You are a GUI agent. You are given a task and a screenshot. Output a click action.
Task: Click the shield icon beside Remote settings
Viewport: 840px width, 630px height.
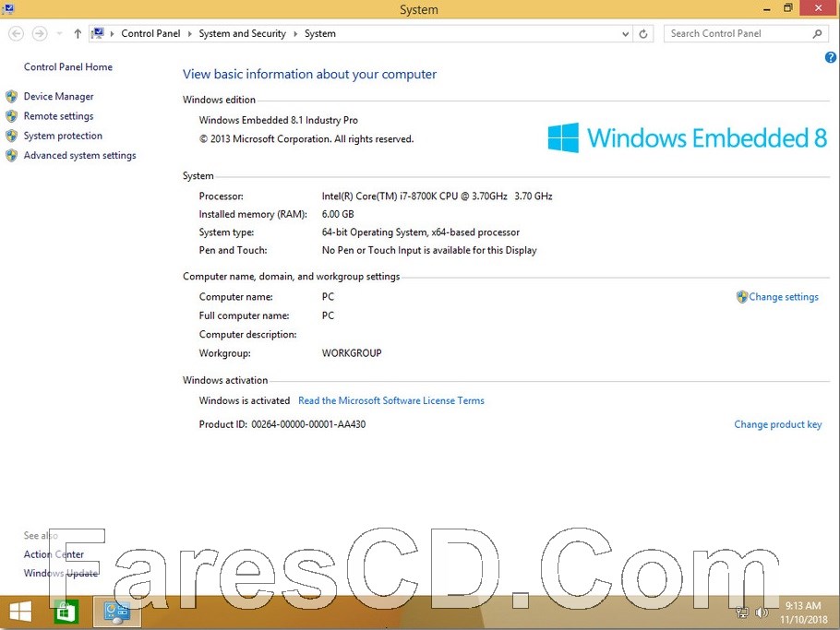point(11,116)
